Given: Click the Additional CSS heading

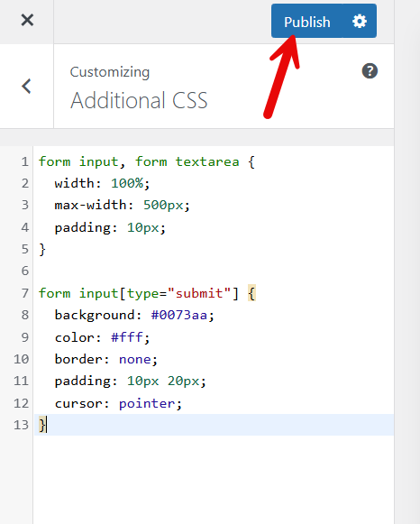Looking at the screenshot, I should 139,100.
